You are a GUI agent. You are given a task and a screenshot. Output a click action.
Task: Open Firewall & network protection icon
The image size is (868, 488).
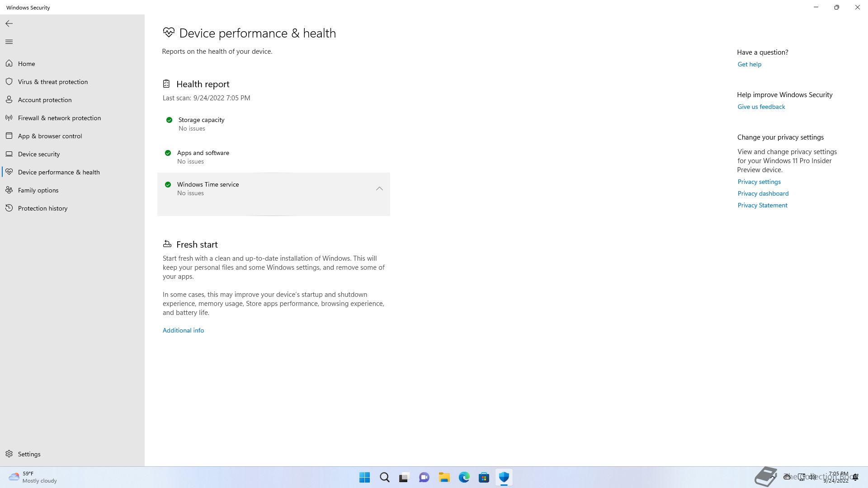pos(9,118)
